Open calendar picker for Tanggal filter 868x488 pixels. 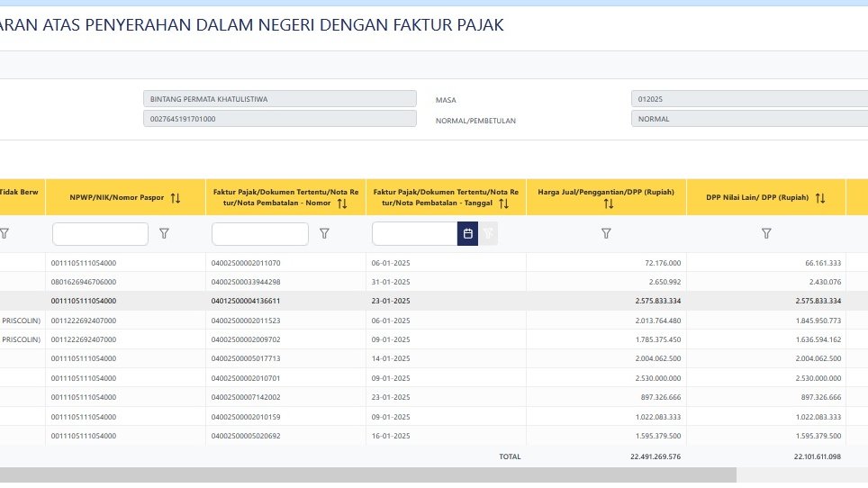coord(468,233)
